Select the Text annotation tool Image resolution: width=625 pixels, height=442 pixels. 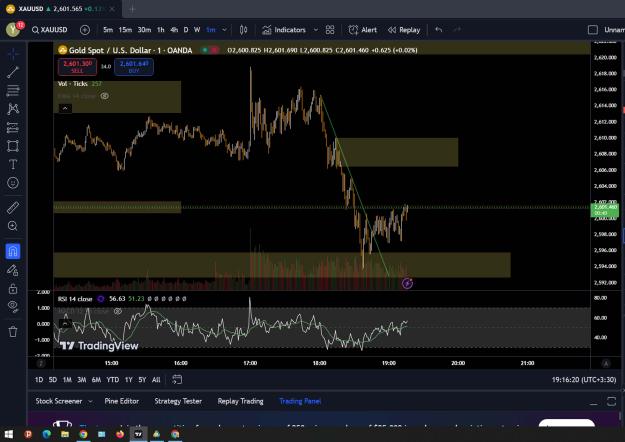pyautogui.click(x=13, y=164)
